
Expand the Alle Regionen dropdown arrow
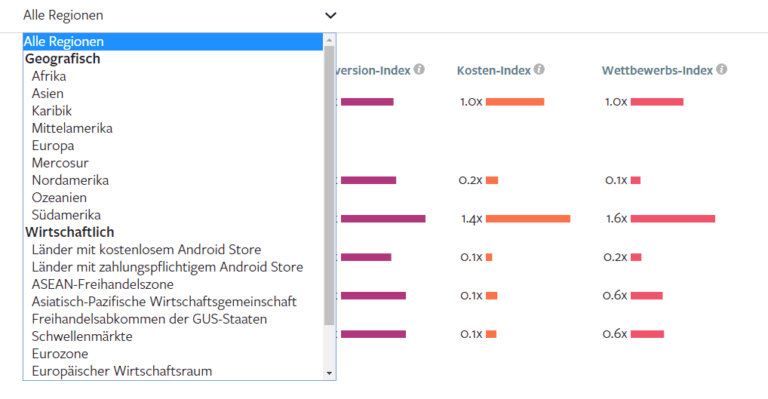click(331, 16)
